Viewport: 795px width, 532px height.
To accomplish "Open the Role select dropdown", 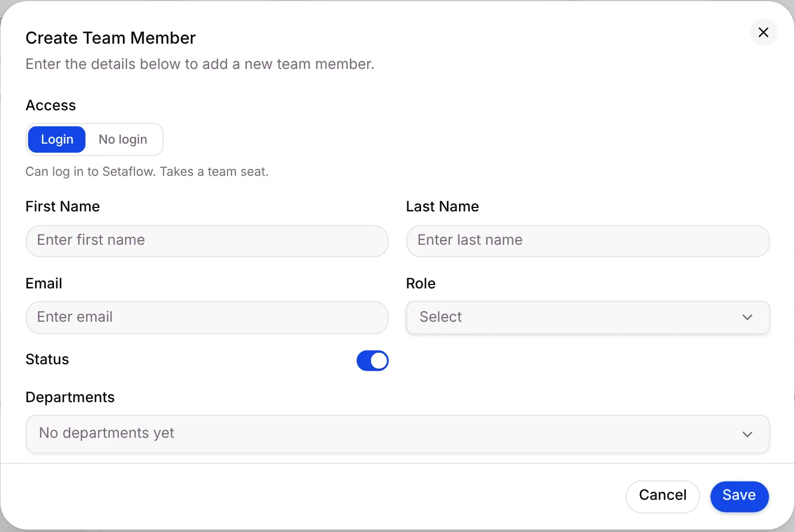I will click(588, 318).
